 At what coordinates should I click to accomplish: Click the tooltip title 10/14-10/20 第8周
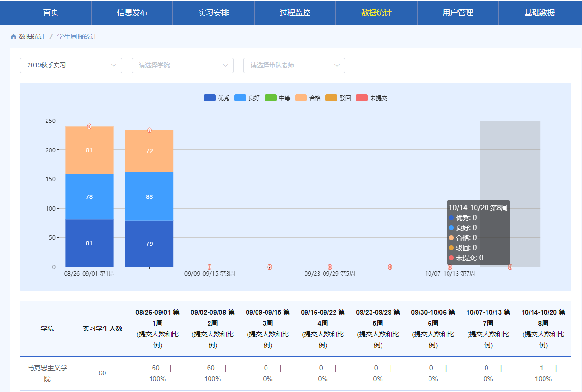click(478, 208)
